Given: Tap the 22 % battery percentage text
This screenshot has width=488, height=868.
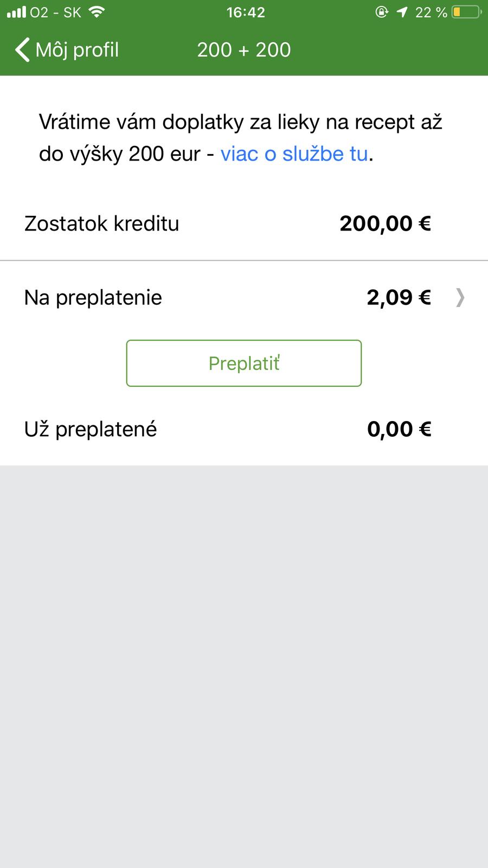Looking at the screenshot, I should click(431, 12).
